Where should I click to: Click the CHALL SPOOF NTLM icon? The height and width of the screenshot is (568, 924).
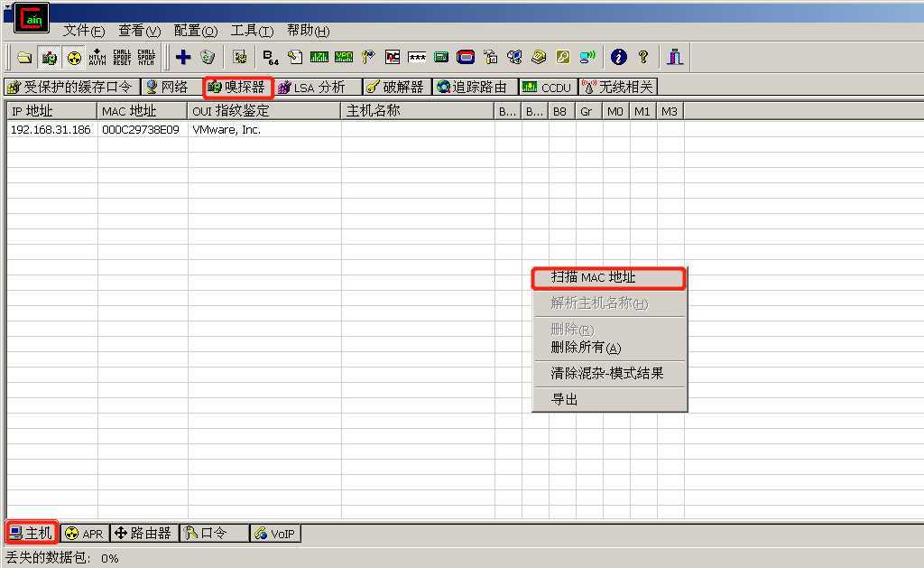pos(146,57)
